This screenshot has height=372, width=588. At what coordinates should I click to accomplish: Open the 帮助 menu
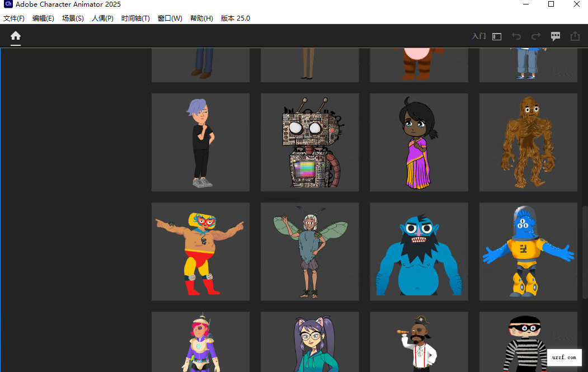tap(201, 18)
